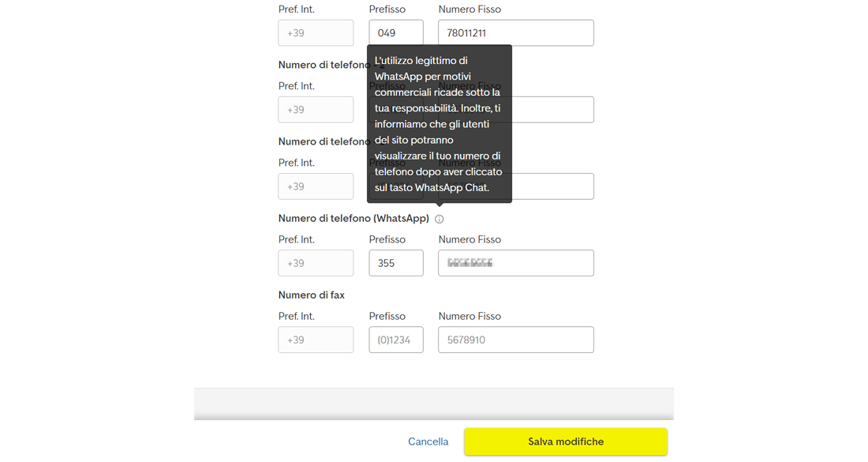Screen dimensions: 868x462
Task: Focus the Prefisso field containing 049
Action: pyautogui.click(x=396, y=32)
